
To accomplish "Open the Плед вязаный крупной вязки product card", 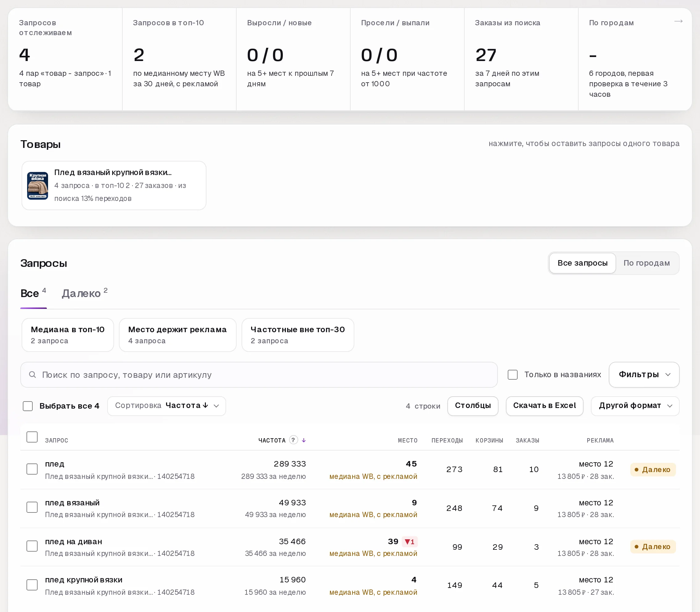I will (114, 186).
